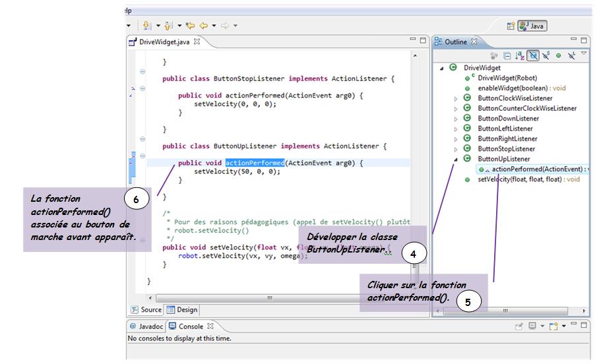Click the Open Perspective icon

[x=511, y=26]
